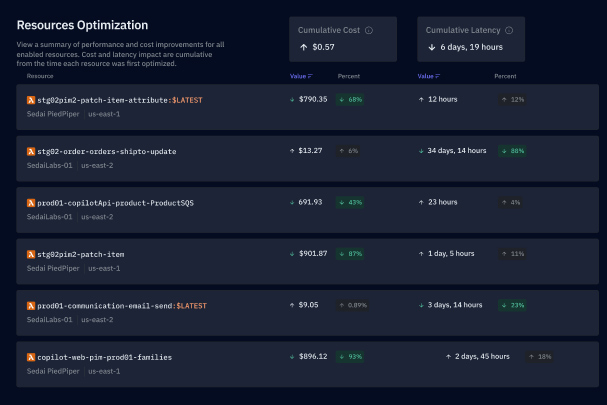This screenshot has width=607, height=405.
Task: Click Lambda icon for stg02pim2-patch-item row
Action: 31,254
